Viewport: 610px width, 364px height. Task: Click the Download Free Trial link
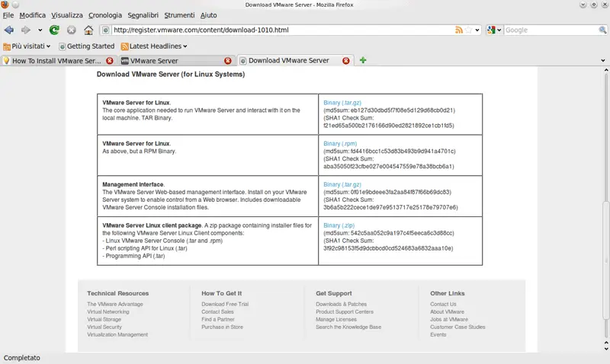click(225, 304)
